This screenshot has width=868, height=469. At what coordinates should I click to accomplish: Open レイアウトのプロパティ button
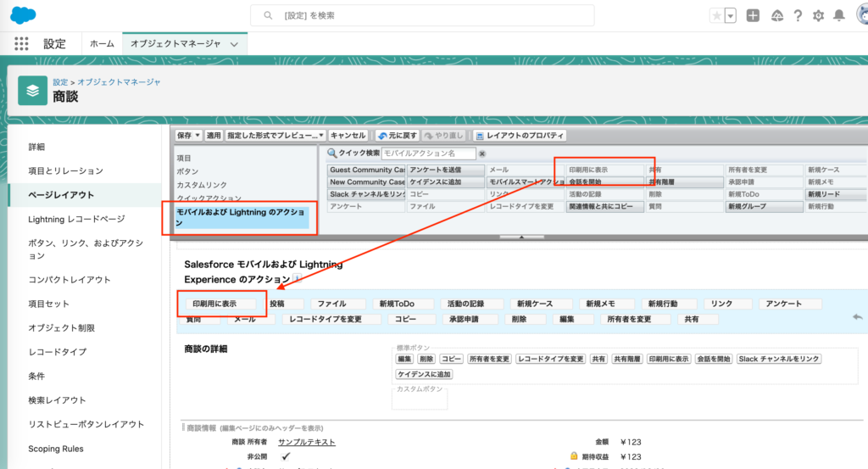coord(520,135)
